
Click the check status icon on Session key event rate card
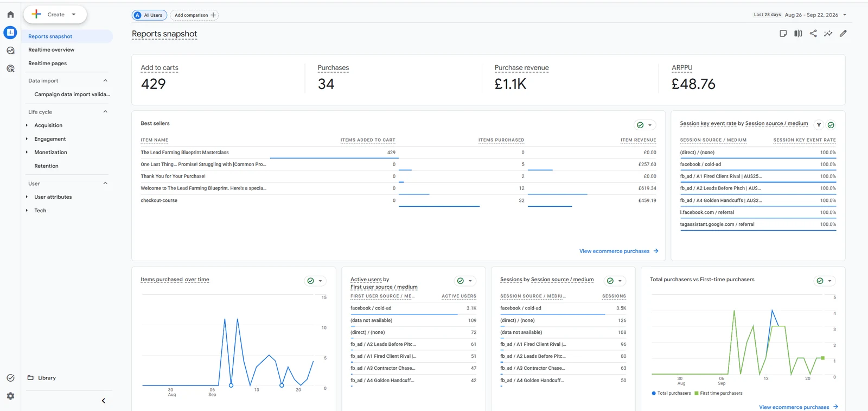(x=831, y=125)
